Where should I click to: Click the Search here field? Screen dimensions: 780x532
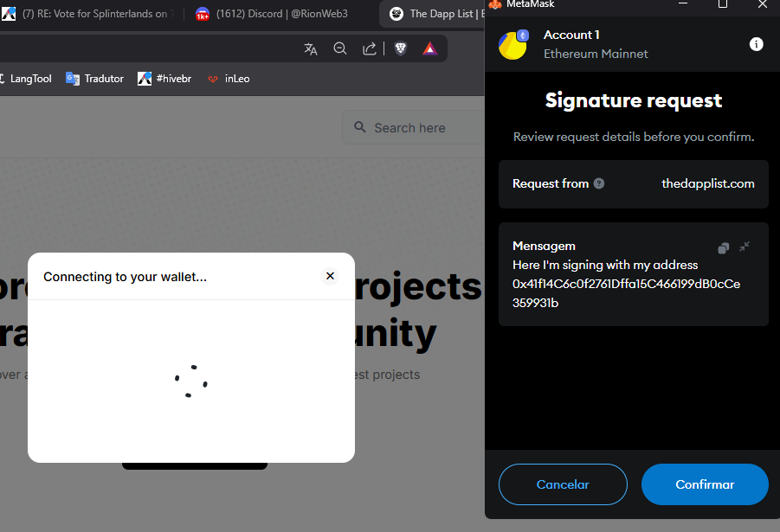point(413,128)
